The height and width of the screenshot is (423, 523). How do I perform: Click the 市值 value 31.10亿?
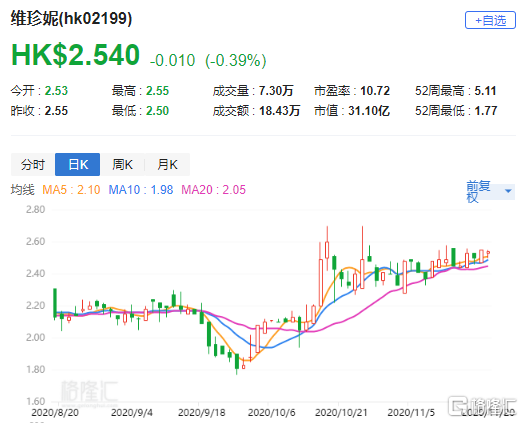(x=369, y=111)
